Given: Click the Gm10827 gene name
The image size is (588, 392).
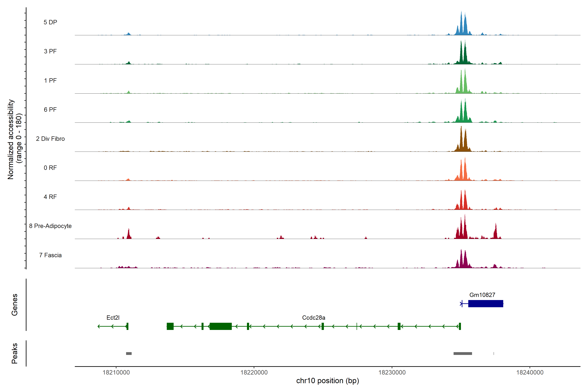Looking at the screenshot, I should click(x=482, y=295).
